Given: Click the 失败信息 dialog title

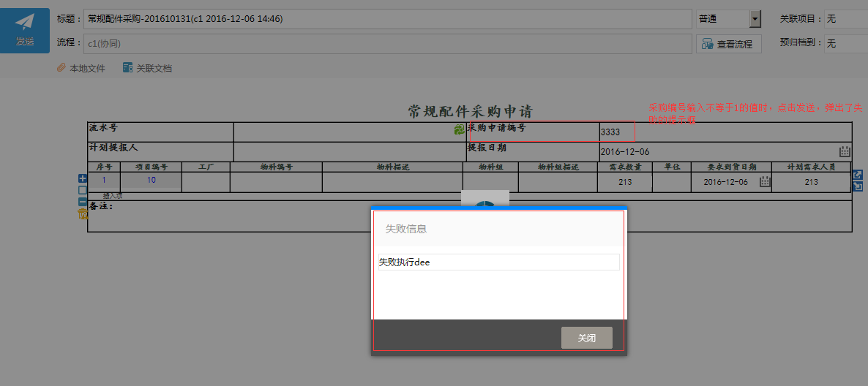Looking at the screenshot, I should point(405,229).
